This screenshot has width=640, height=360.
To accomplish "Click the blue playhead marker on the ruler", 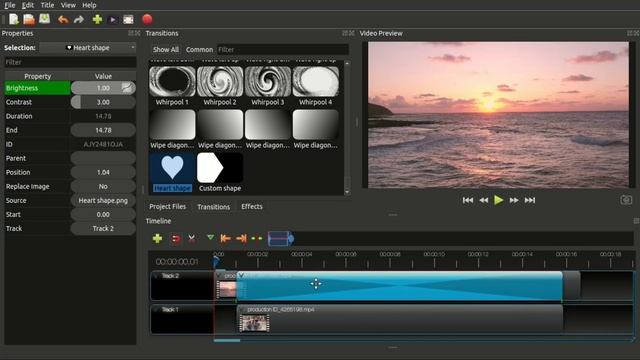I will 216,261.
